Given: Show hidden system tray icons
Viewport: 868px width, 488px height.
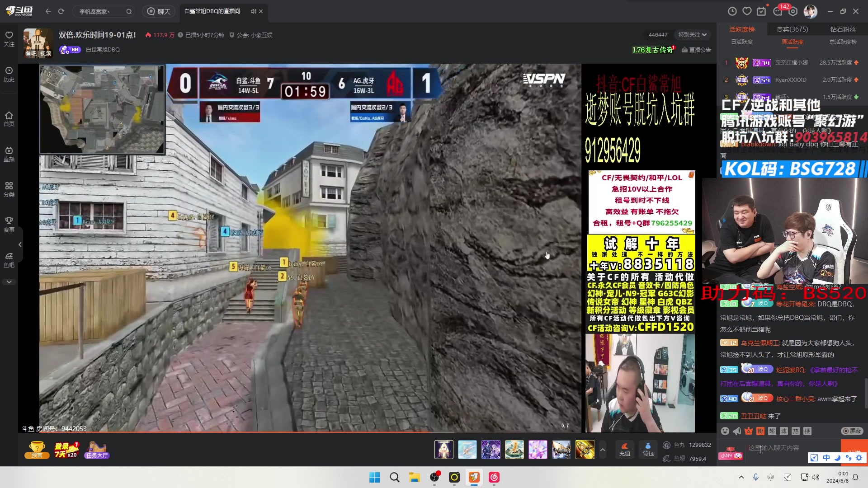Looking at the screenshot, I should coord(741,477).
